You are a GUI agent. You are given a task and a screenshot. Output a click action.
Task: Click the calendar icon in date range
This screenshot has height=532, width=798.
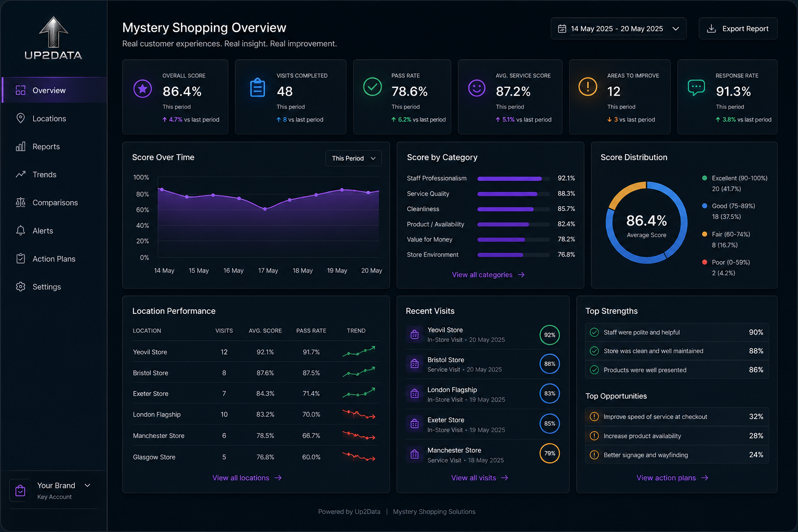tap(562, 29)
